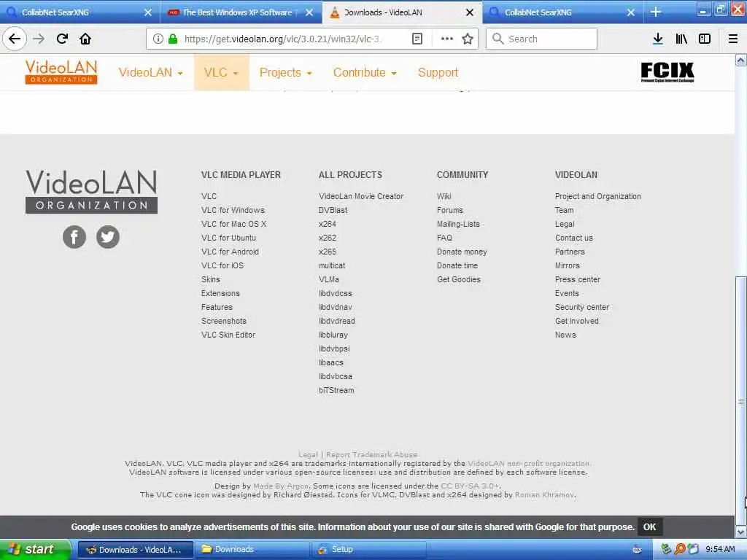Open the Security center link
747x560 pixels.
pos(581,307)
